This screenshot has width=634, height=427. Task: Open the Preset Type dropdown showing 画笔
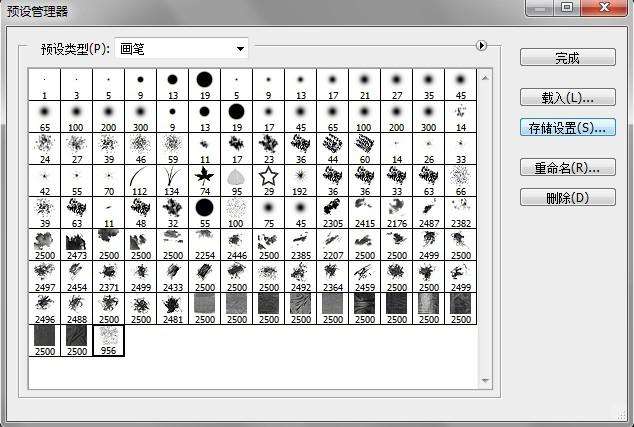click(x=181, y=49)
